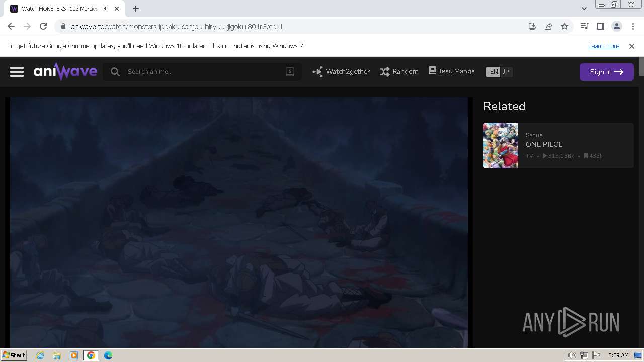This screenshot has height=362, width=644.
Task: Open Internet Explorer from taskbar
Action: tap(40, 355)
